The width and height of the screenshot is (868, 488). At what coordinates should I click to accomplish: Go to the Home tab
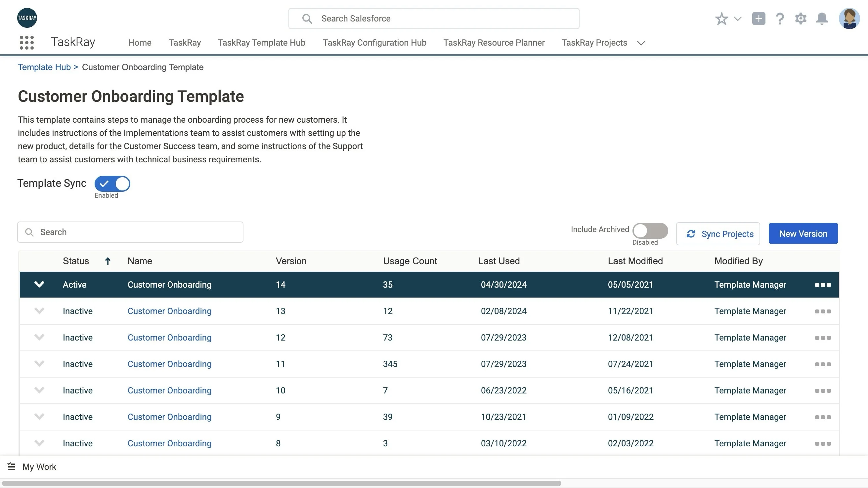pyautogui.click(x=140, y=43)
